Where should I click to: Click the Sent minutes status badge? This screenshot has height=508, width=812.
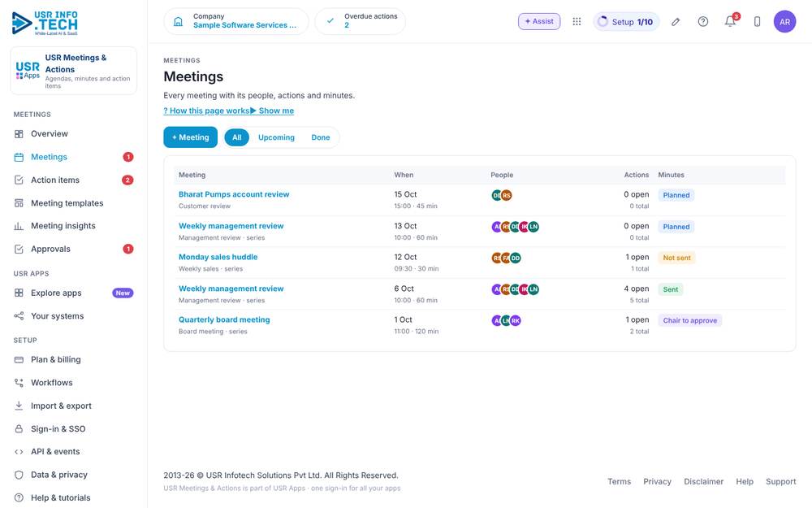click(671, 290)
